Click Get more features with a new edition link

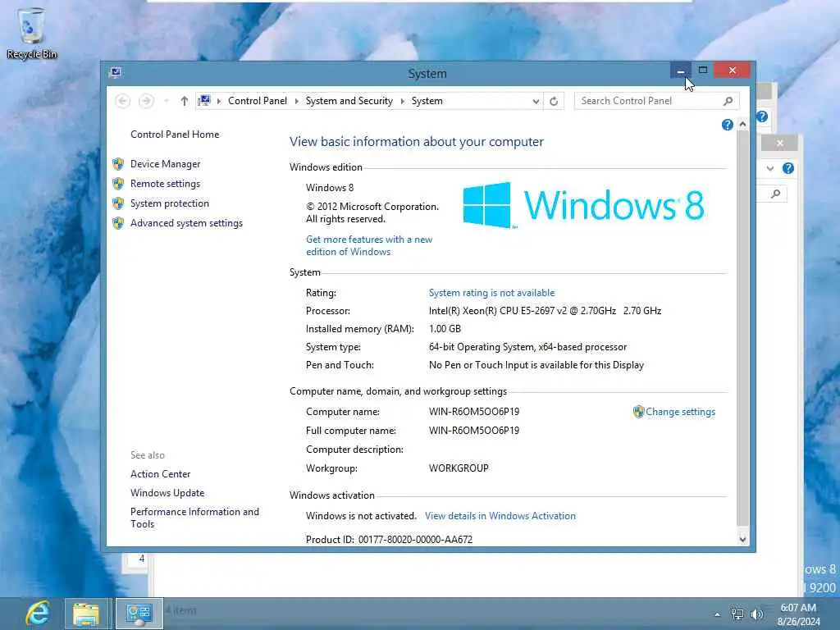pyautogui.click(x=369, y=246)
